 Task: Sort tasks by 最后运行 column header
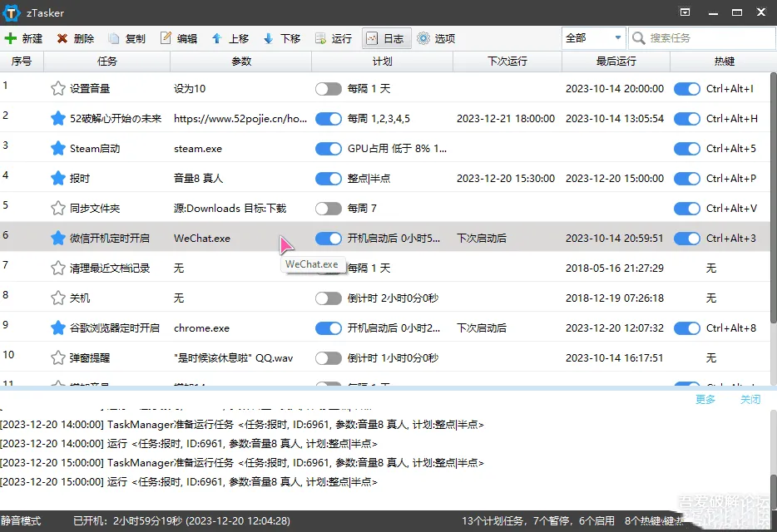click(616, 62)
